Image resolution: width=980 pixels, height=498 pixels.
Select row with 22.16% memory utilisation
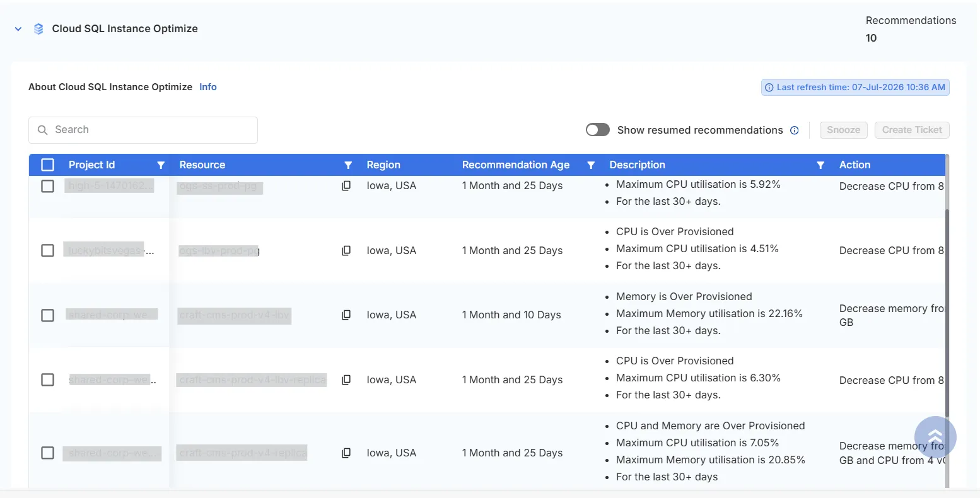[x=47, y=315]
